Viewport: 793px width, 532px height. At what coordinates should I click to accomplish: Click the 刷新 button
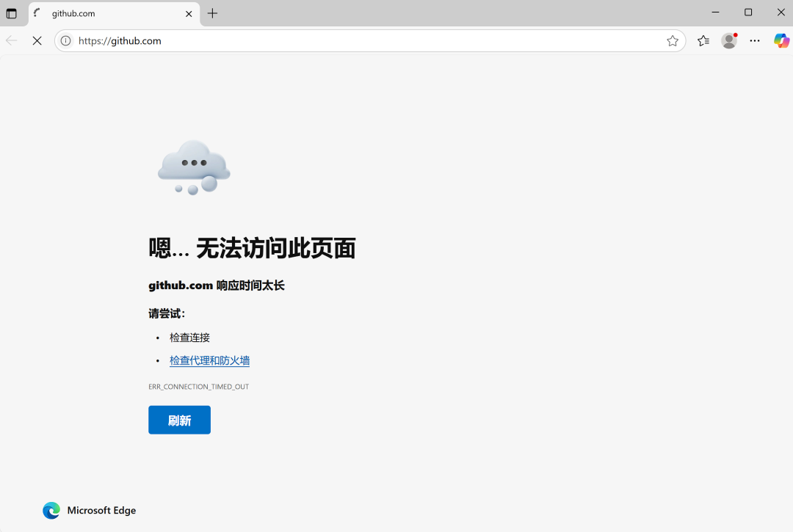(179, 420)
